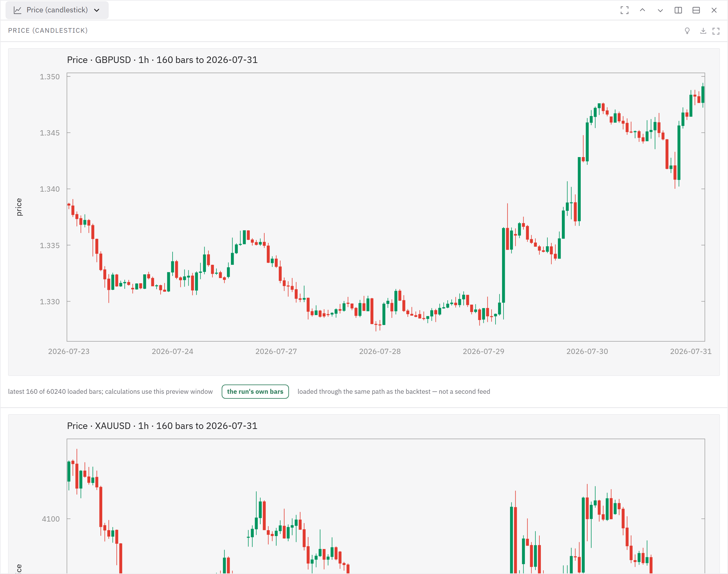Screen dimensions: 728x574
Task: Click the 2026-07-28 x-axis date label
Action: (380, 351)
